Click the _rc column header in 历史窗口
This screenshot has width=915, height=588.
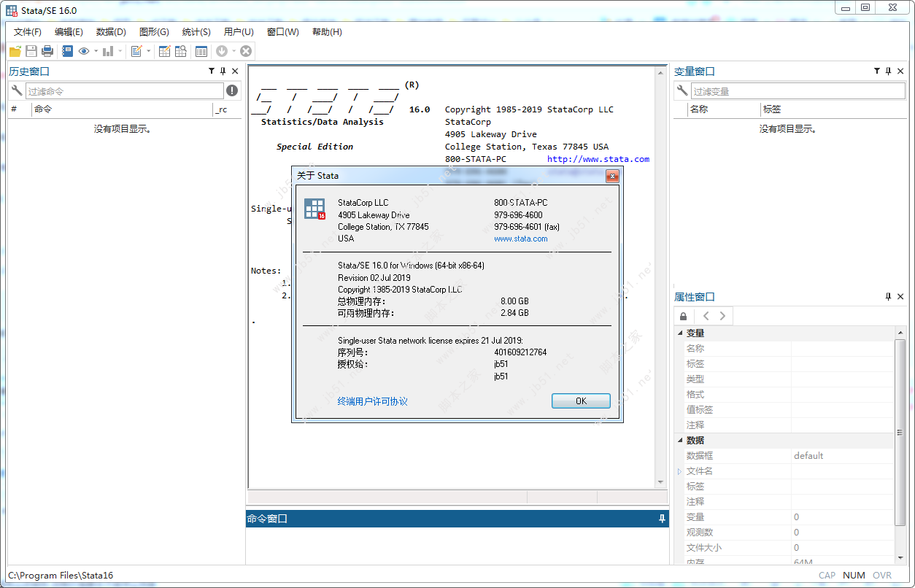pos(226,109)
